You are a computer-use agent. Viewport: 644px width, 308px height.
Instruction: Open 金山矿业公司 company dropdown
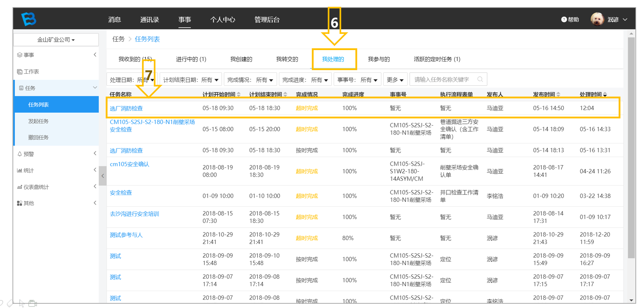(x=56, y=40)
